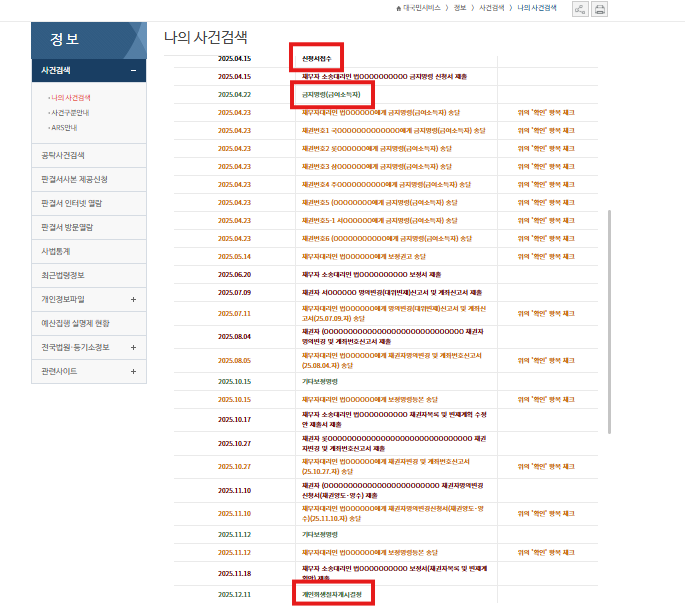The height and width of the screenshot is (606, 685).
Task: Click the 나의 사건검색 page heading
Action: (206, 37)
